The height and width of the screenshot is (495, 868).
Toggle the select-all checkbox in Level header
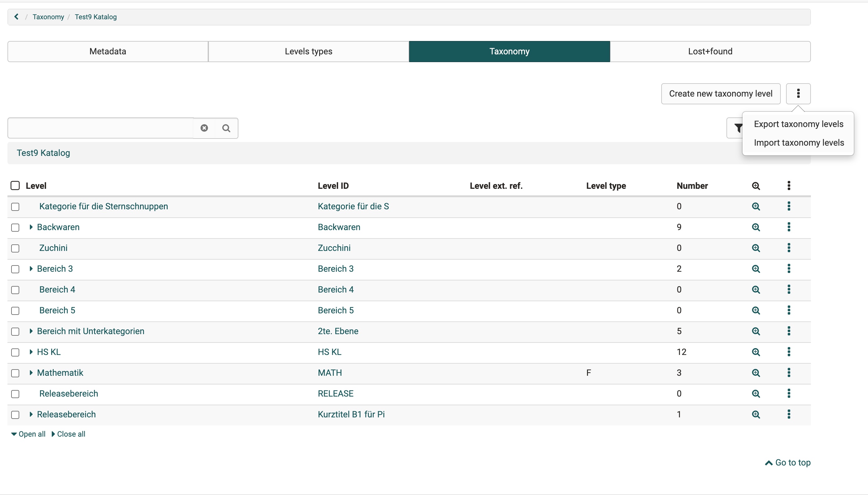coord(15,186)
